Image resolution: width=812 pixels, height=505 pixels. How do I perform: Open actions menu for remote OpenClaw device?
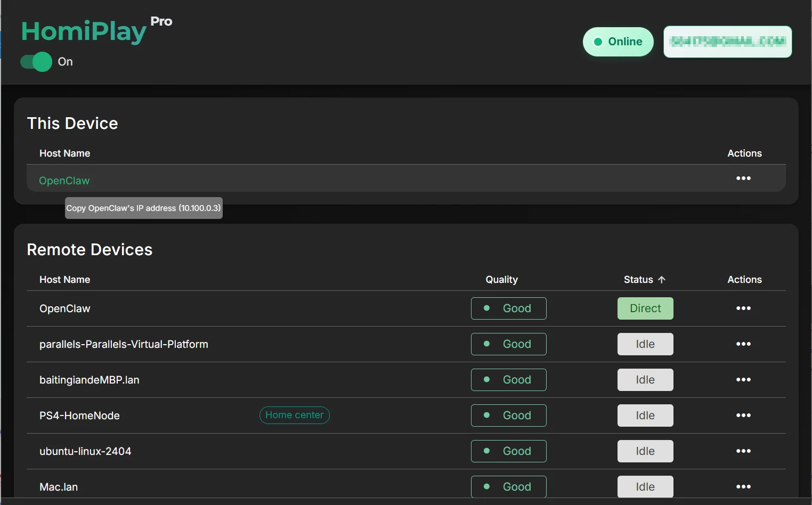(x=743, y=308)
